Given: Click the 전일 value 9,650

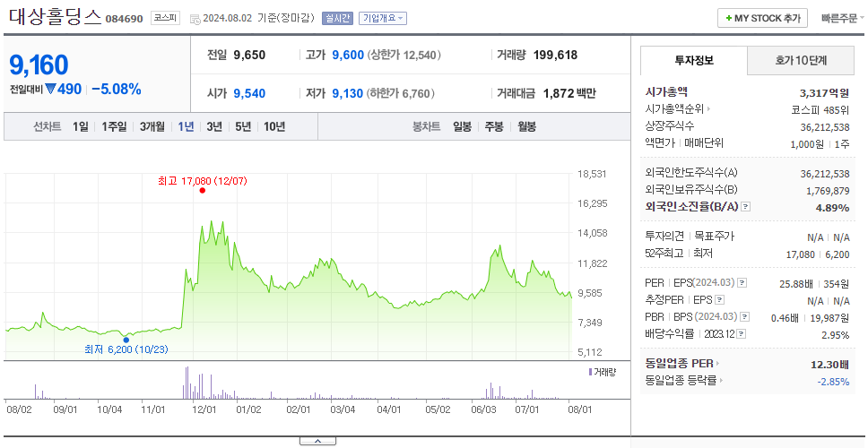Looking at the screenshot, I should pyautogui.click(x=249, y=55).
